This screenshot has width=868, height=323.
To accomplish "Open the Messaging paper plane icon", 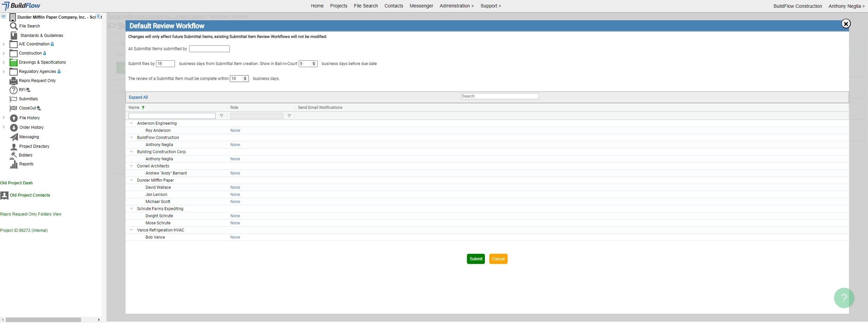I will (x=14, y=137).
